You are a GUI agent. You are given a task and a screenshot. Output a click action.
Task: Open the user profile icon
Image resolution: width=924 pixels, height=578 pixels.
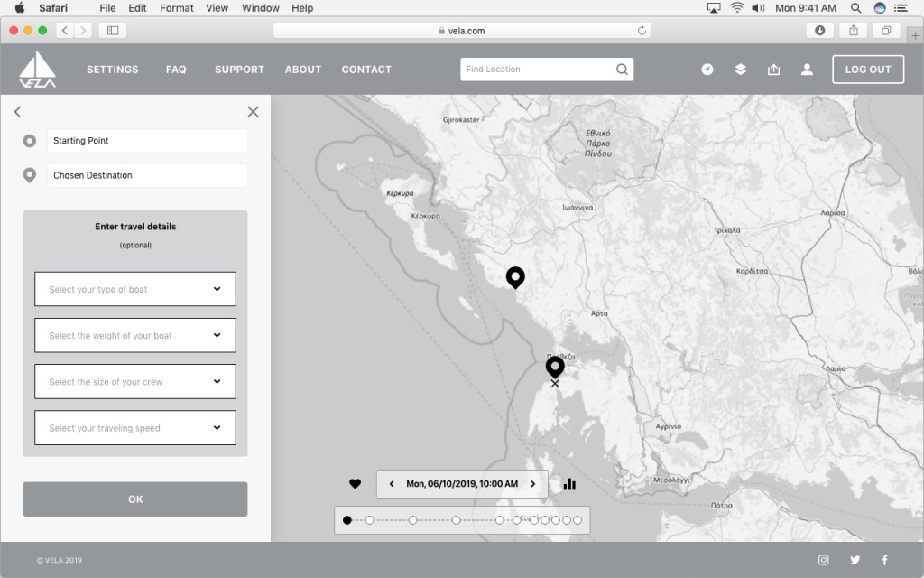click(807, 70)
